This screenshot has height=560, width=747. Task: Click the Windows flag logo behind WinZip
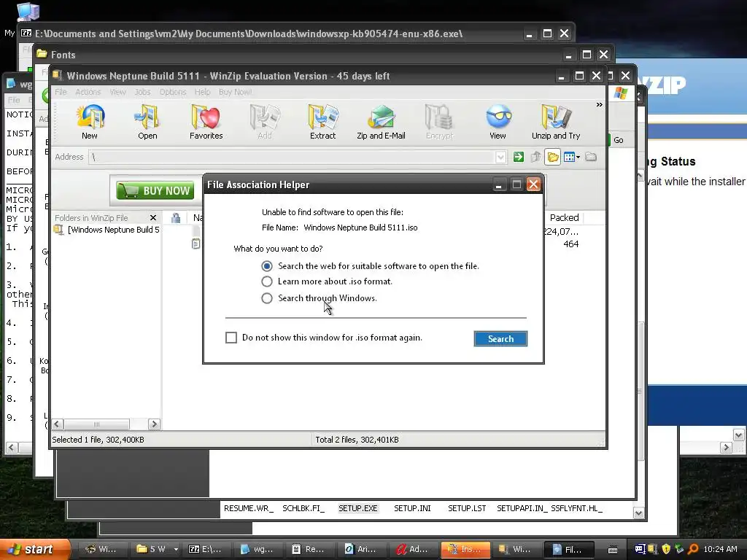pyautogui.click(x=622, y=93)
